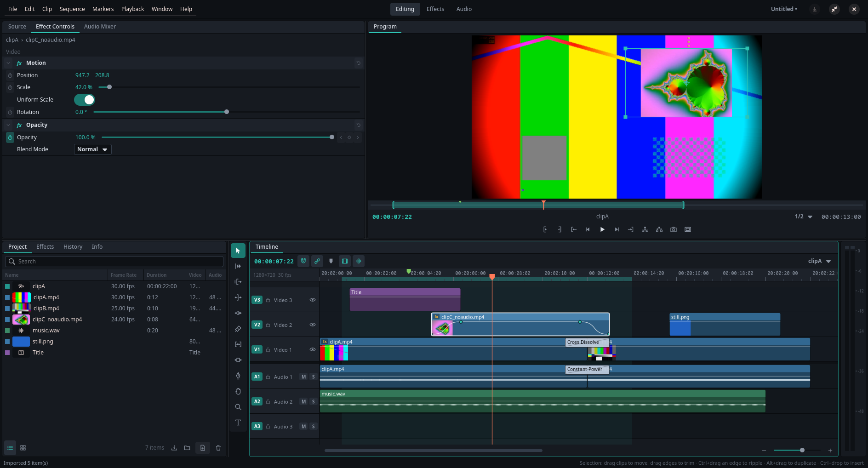Toggle visibility of the Video 2 track
Screen dimensions: 868x468
click(313, 325)
